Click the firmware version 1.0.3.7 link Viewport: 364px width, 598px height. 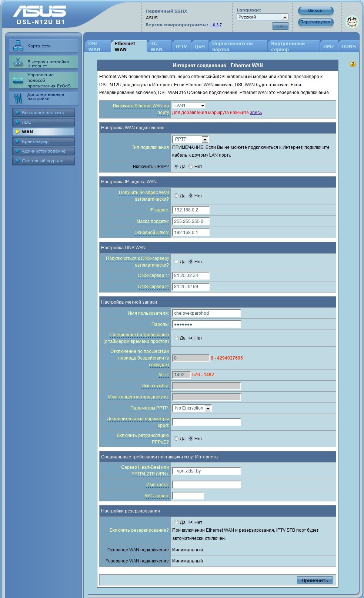(x=216, y=25)
